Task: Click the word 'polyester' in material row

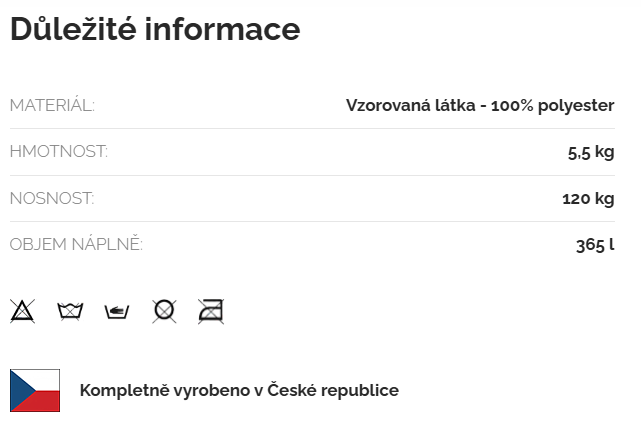Action: click(577, 105)
